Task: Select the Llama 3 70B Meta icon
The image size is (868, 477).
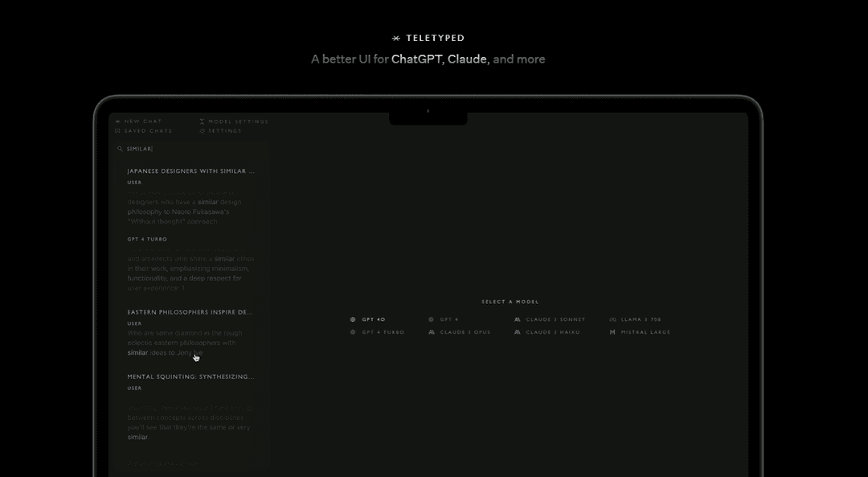Action: tap(612, 319)
